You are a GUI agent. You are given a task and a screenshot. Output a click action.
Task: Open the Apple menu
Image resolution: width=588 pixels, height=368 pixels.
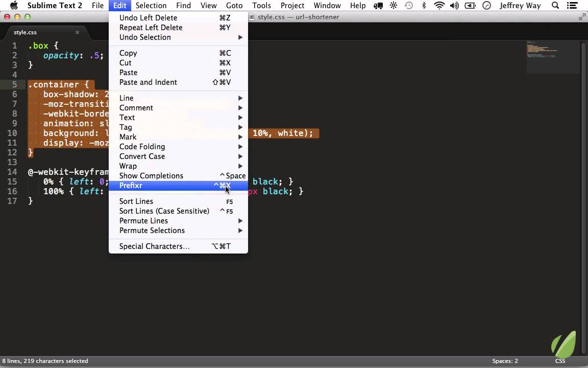coord(14,5)
